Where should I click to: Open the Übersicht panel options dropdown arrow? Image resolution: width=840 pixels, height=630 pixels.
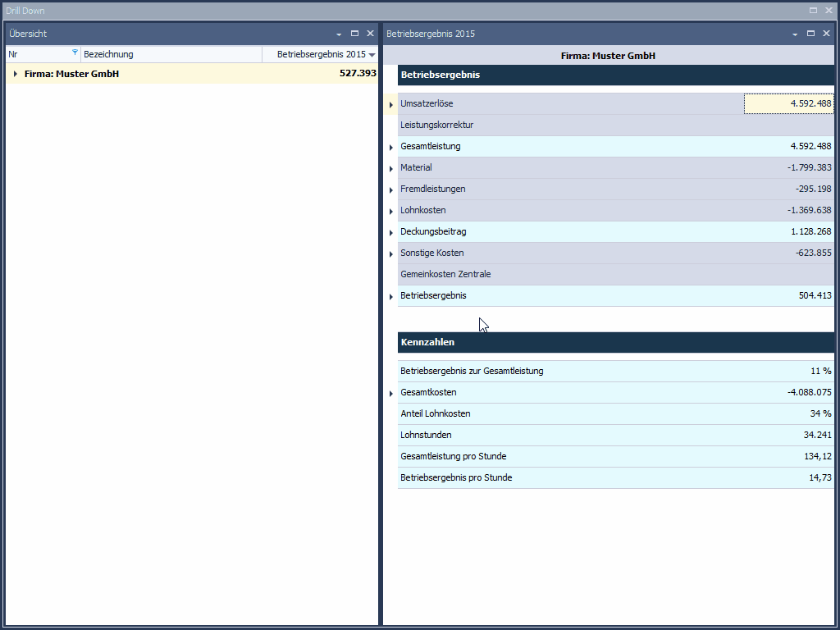[x=339, y=34]
